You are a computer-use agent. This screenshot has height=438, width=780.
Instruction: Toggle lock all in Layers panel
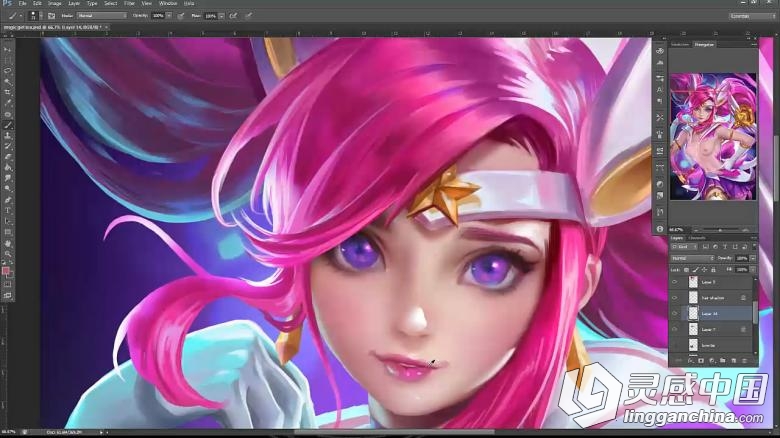(713, 270)
